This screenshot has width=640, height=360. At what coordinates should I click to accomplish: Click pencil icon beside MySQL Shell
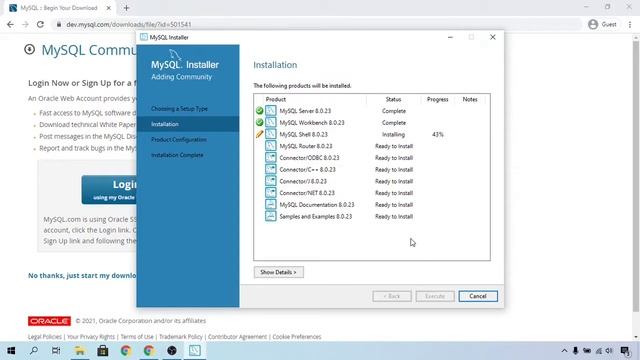[259, 134]
